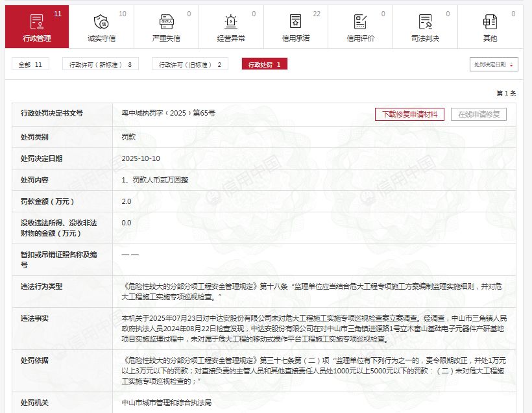Click 在线申请修复 button
532x413 pixels.
(x=479, y=114)
